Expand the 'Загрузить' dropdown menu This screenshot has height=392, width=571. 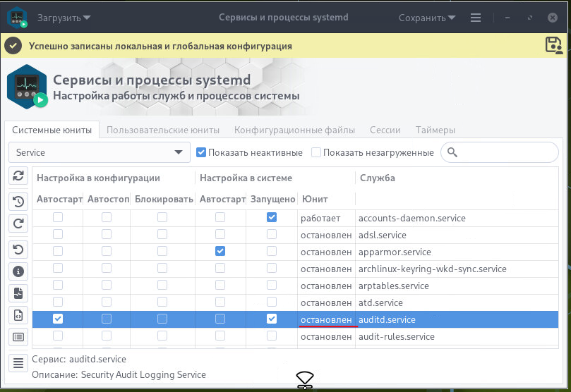64,18
